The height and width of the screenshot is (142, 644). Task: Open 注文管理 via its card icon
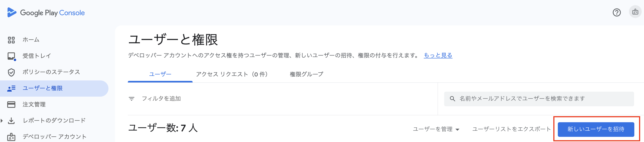11,104
